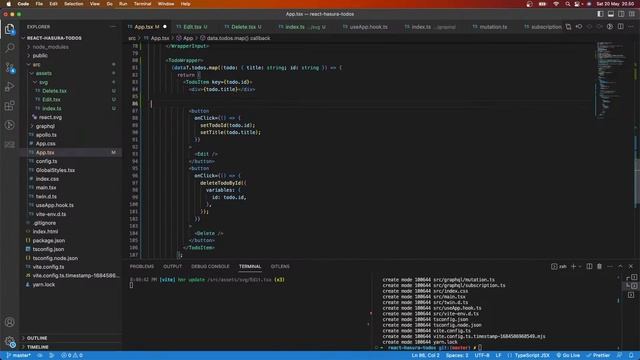Click the Explorer panel more actions ellipsis

point(113,27)
